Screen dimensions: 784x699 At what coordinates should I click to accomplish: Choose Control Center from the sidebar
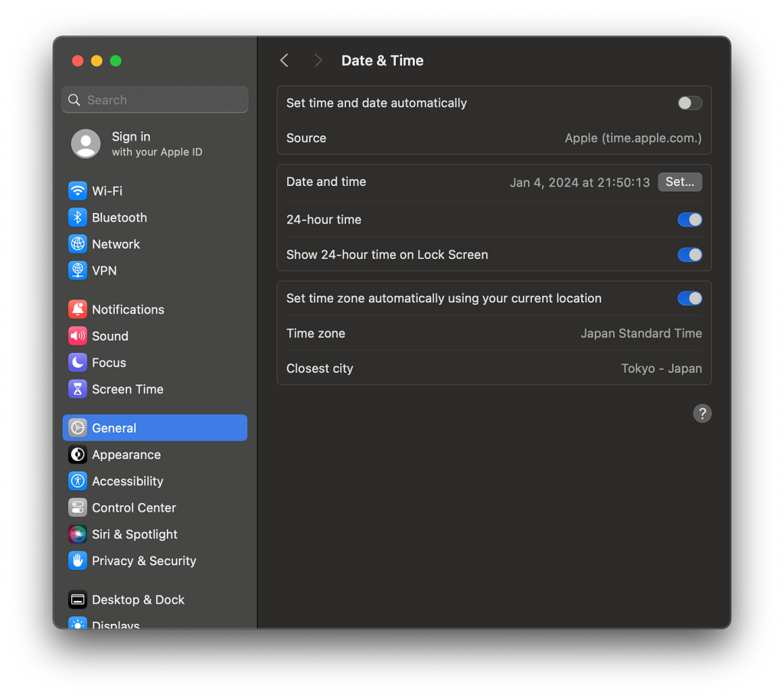tap(134, 508)
